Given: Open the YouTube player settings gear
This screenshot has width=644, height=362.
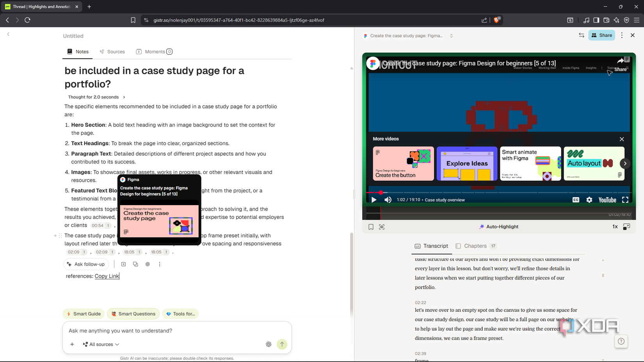Looking at the screenshot, I should click(x=589, y=199).
